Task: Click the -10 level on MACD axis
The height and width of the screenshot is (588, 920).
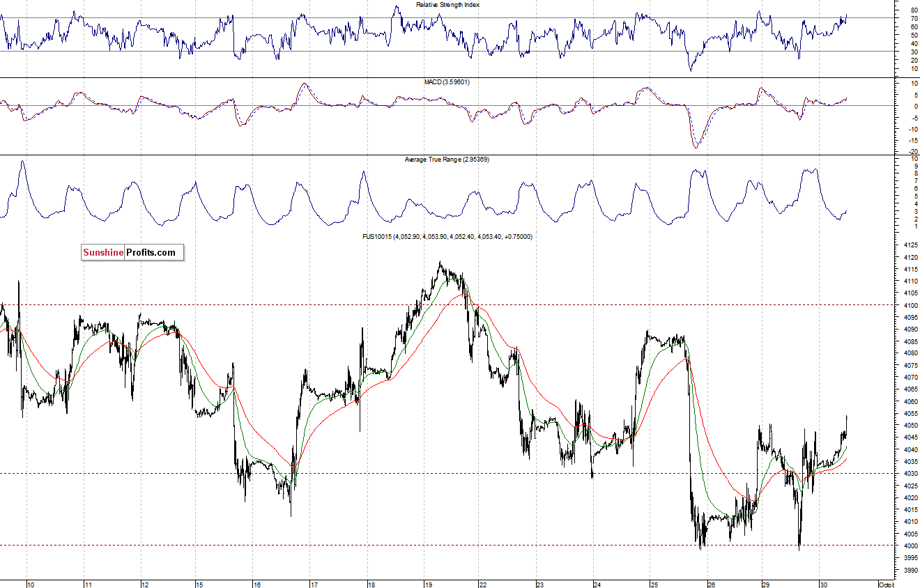Action: click(913, 129)
